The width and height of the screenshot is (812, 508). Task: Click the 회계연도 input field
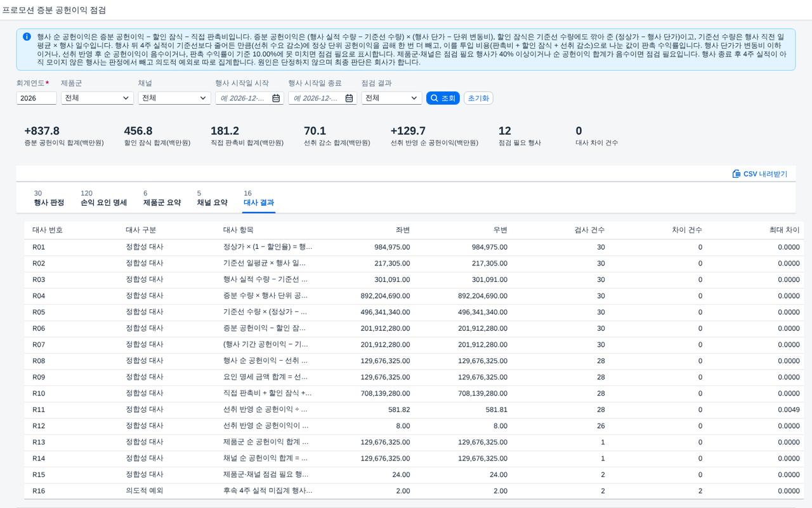(36, 98)
